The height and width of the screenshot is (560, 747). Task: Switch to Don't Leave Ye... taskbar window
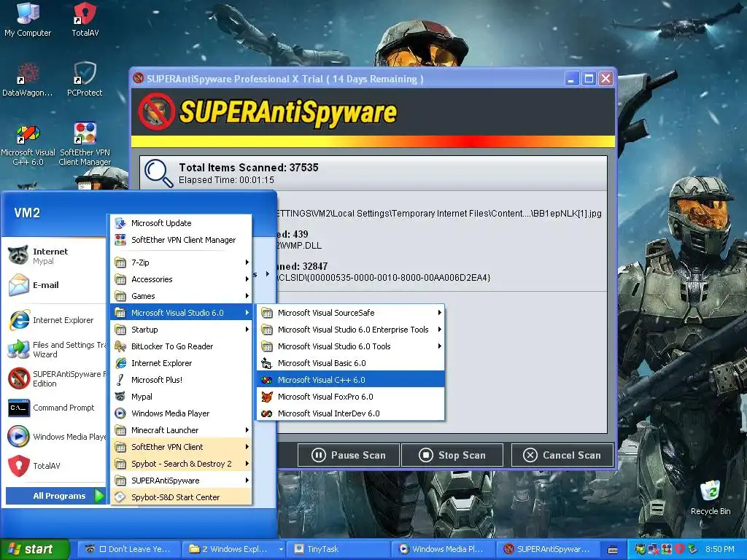128,549
